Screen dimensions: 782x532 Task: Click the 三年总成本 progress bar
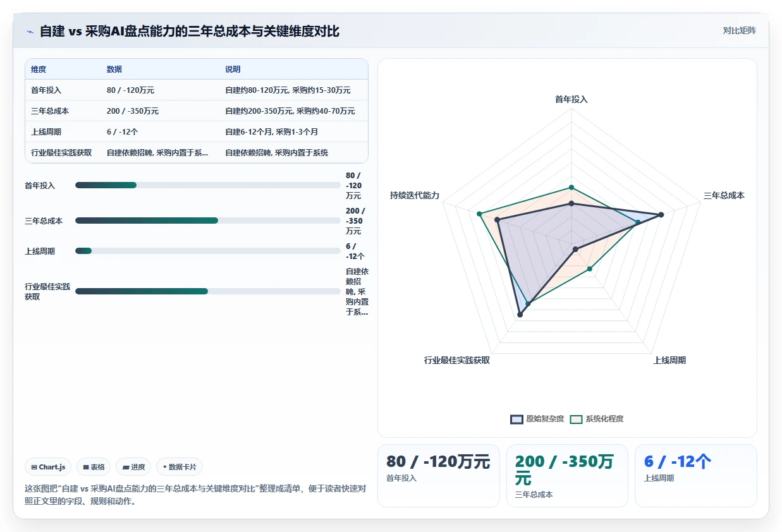[x=207, y=221]
